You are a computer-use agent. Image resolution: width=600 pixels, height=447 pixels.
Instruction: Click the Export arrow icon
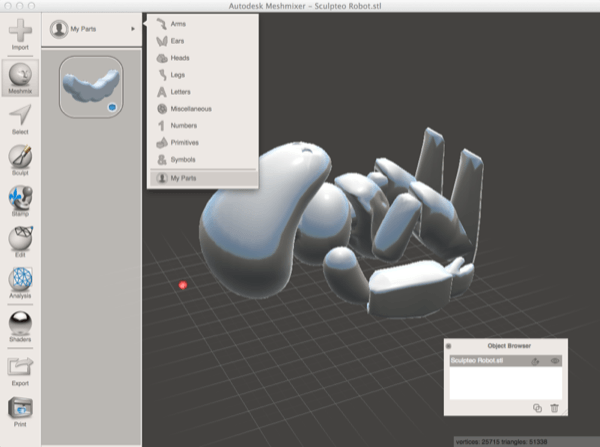click(x=20, y=366)
